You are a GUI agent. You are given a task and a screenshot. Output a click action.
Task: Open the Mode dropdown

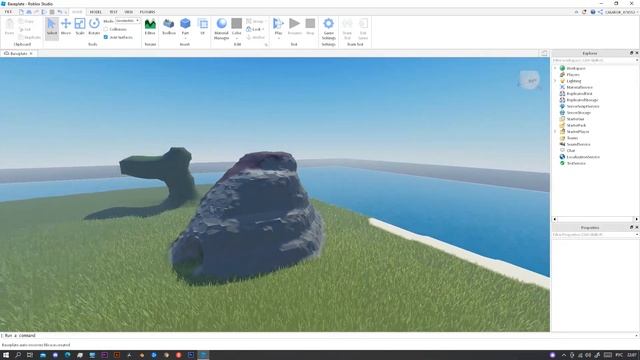127,21
